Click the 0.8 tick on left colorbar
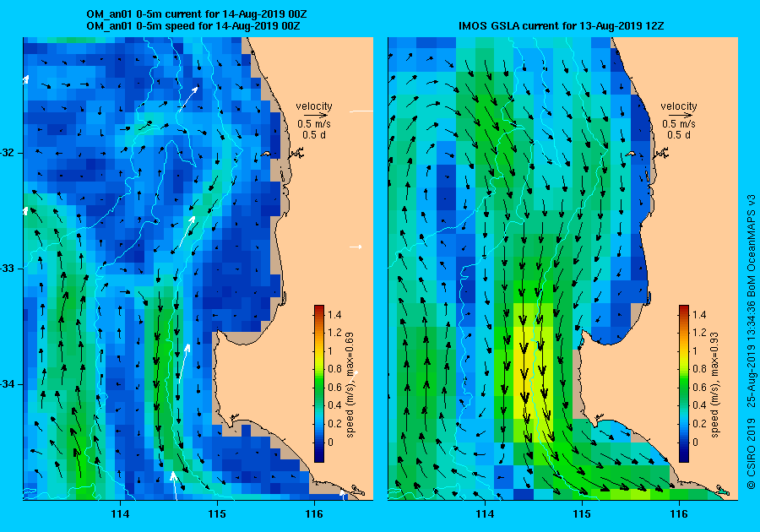Image resolution: width=760 pixels, height=532 pixels. click(x=334, y=369)
